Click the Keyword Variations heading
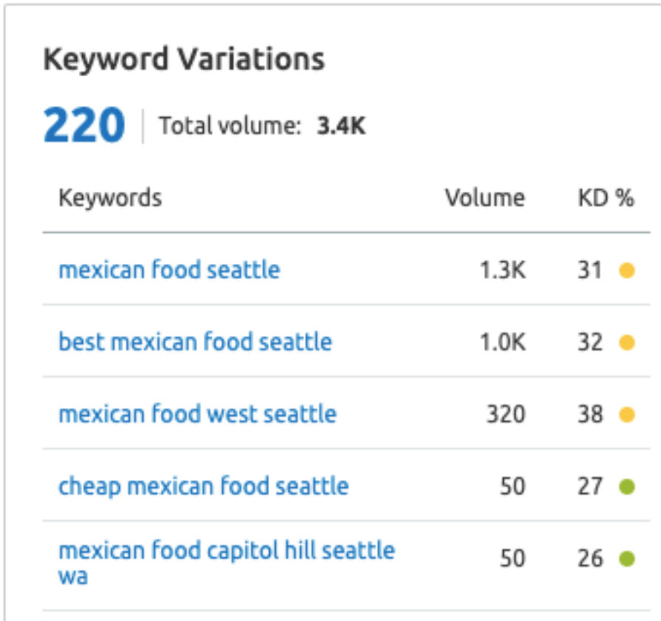The width and height of the screenshot is (661, 621). [x=184, y=59]
